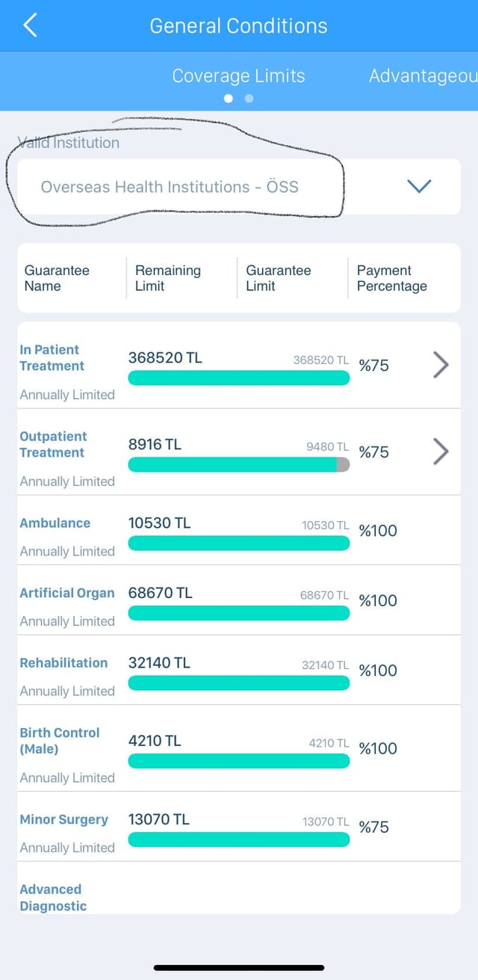Open the Outpatient Treatment row
Image resolution: width=478 pixels, height=980 pixels.
(x=239, y=452)
